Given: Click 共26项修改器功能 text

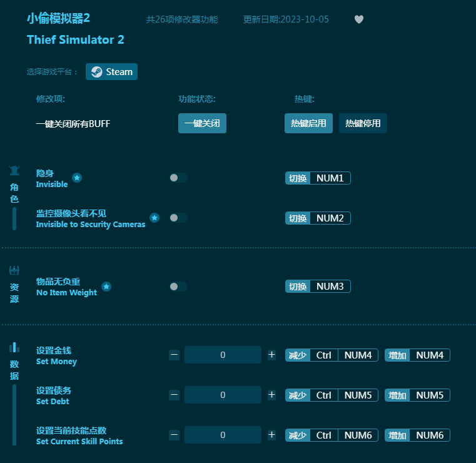Looking at the screenshot, I should [182, 19].
